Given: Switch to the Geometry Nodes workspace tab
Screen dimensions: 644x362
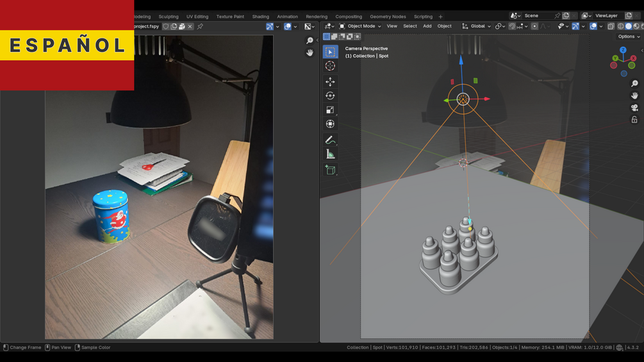Looking at the screenshot, I should [388, 17].
